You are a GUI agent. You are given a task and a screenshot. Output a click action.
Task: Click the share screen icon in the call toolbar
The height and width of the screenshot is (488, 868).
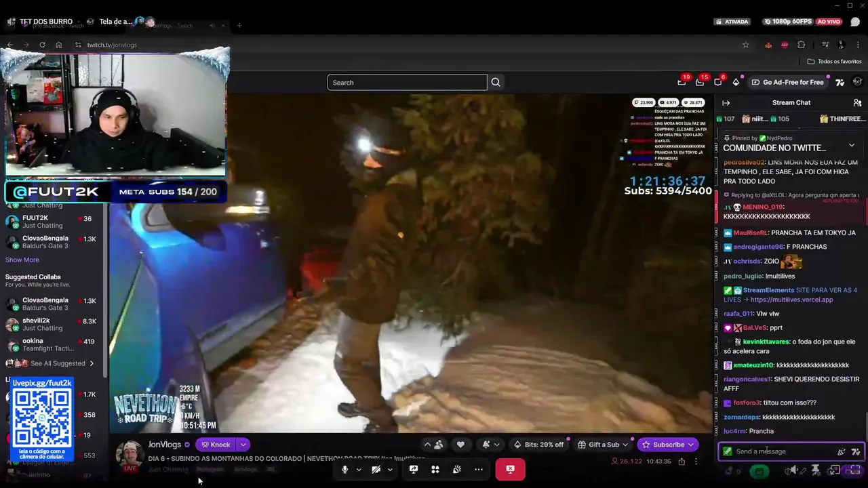(414, 469)
